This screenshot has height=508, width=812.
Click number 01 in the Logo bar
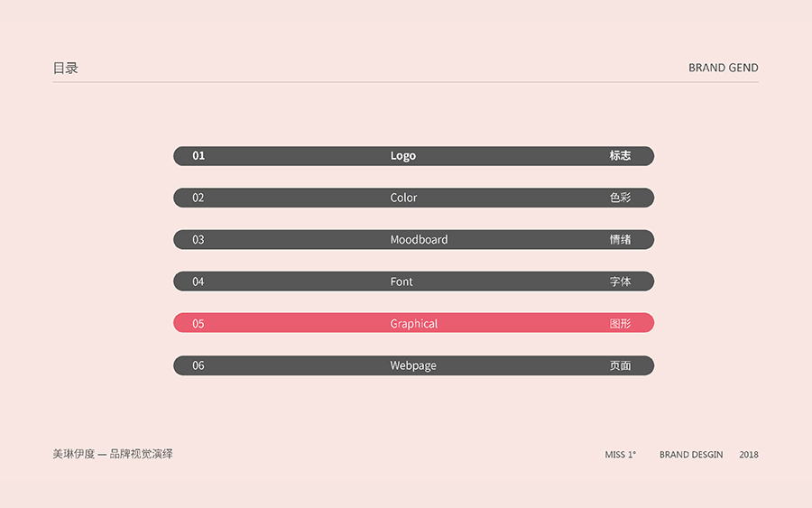(198, 156)
